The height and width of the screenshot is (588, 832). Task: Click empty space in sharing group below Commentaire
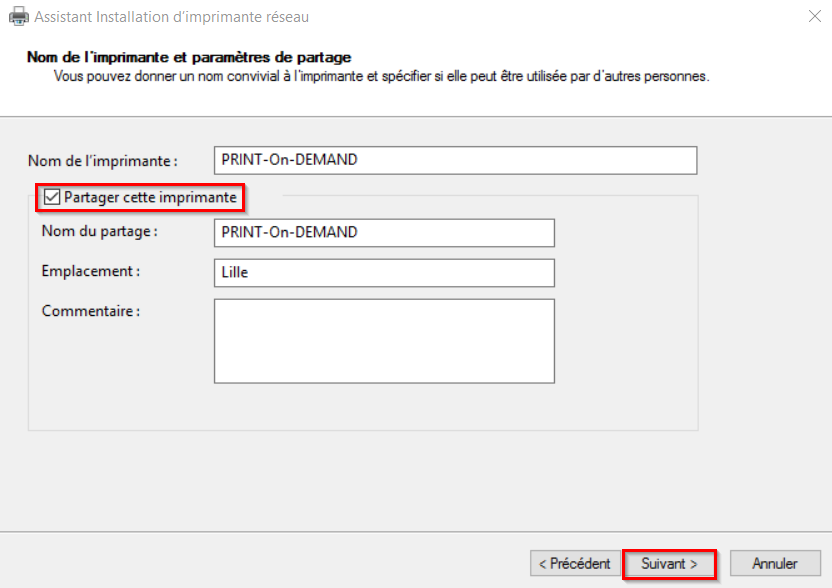tap(363, 406)
